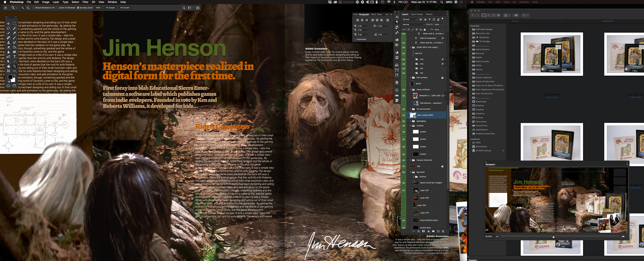
Task: Show the film screens group
Action: tap(404, 77)
